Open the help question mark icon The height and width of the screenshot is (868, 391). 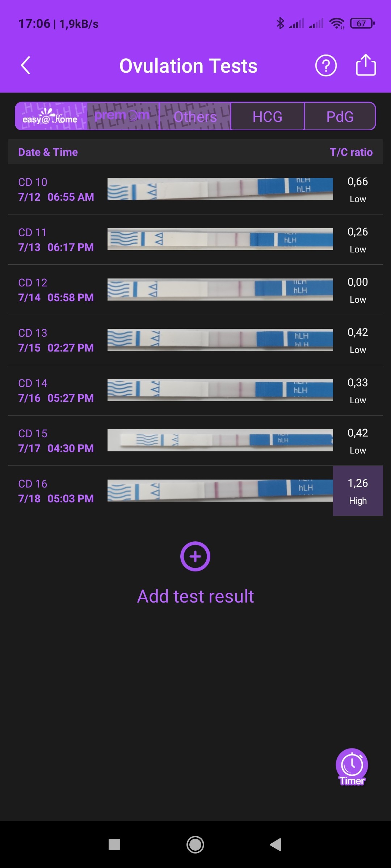pos(326,65)
